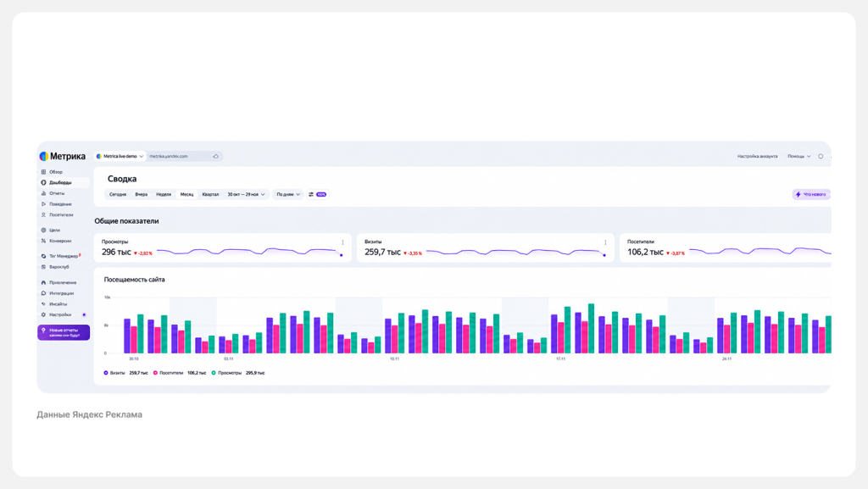Click the Новые отчеты purple banner
This screenshot has height=489, width=868.
[64, 332]
